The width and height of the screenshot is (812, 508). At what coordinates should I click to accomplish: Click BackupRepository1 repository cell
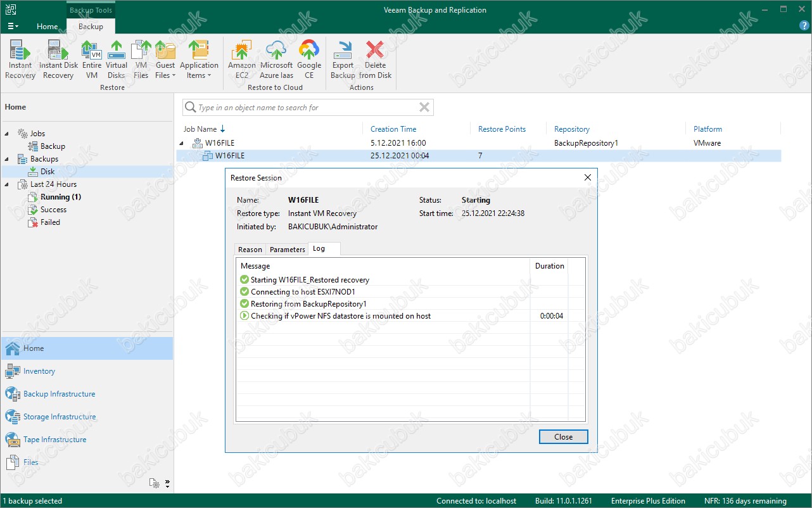(x=586, y=143)
